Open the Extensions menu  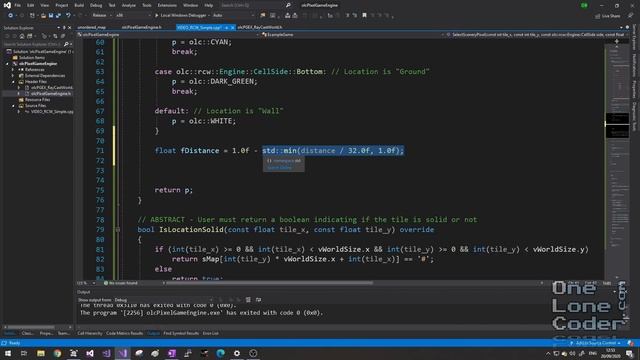(167, 5)
